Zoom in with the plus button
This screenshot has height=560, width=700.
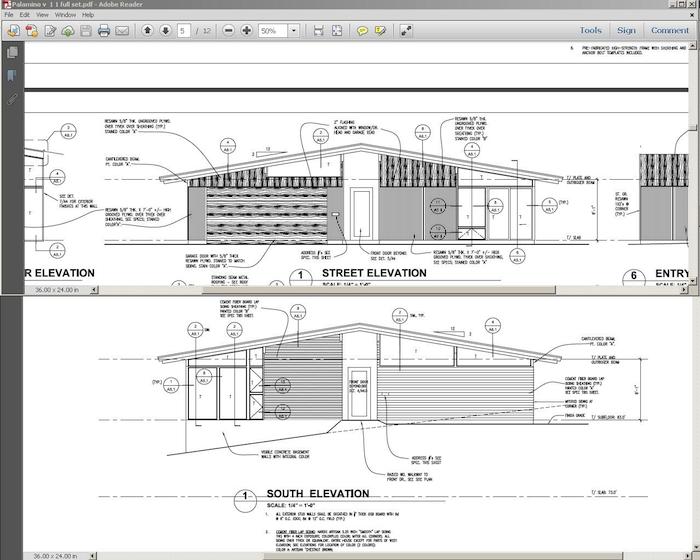246,30
